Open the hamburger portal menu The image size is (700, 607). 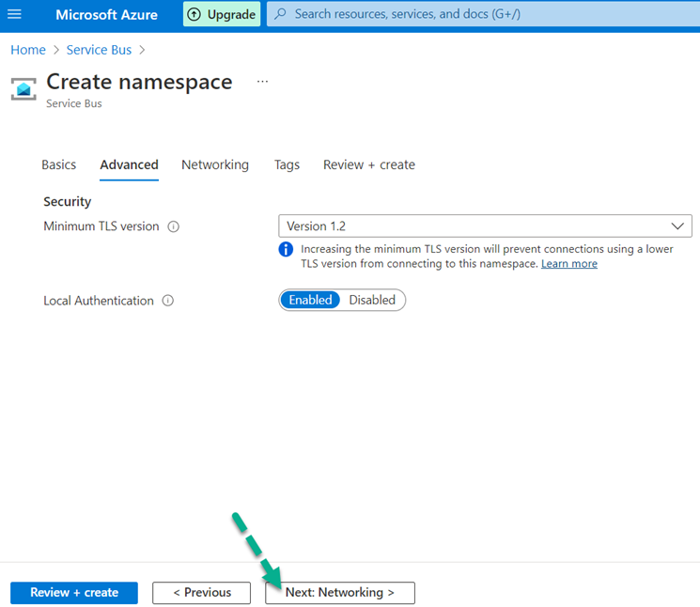pyautogui.click(x=14, y=14)
